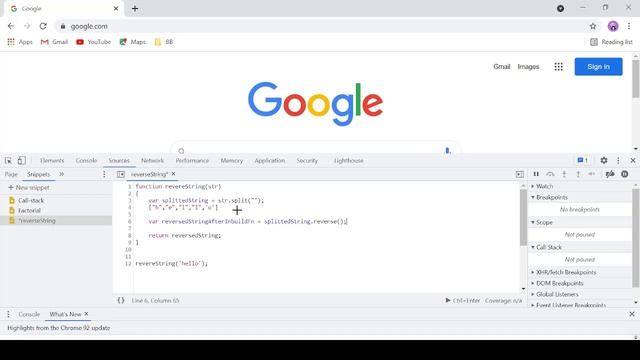Viewport: 640px width, 360px height.
Task: Open the BB bookmark folder
Action: coord(164,42)
